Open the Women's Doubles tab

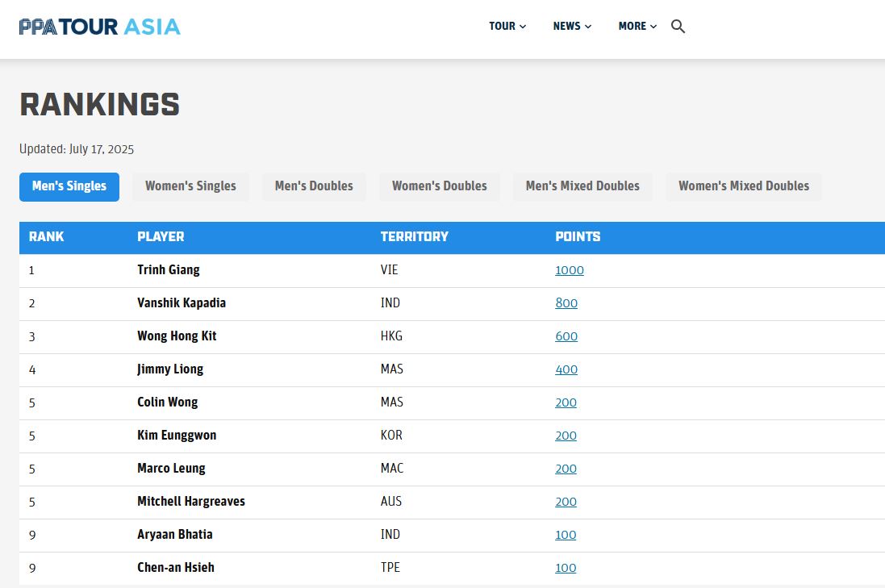(x=440, y=187)
